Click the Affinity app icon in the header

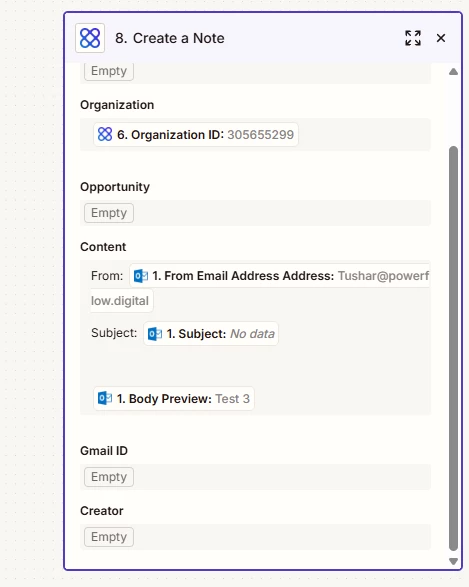tap(90, 38)
